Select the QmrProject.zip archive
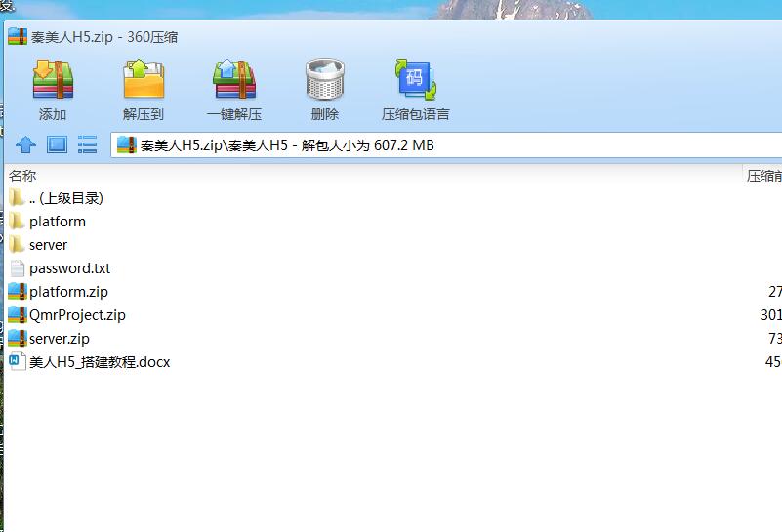This screenshot has height=532, width=782. pyautogui.click(x=77, y=315)
